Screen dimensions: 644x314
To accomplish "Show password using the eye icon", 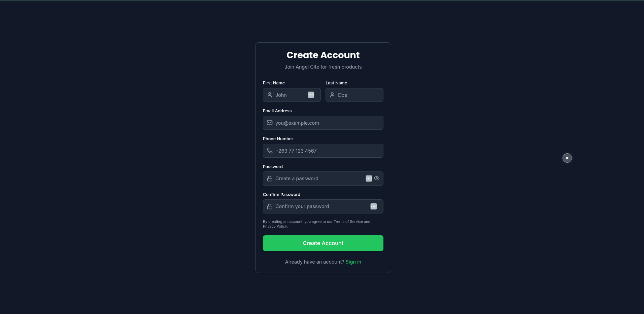I will click(377, 179).
